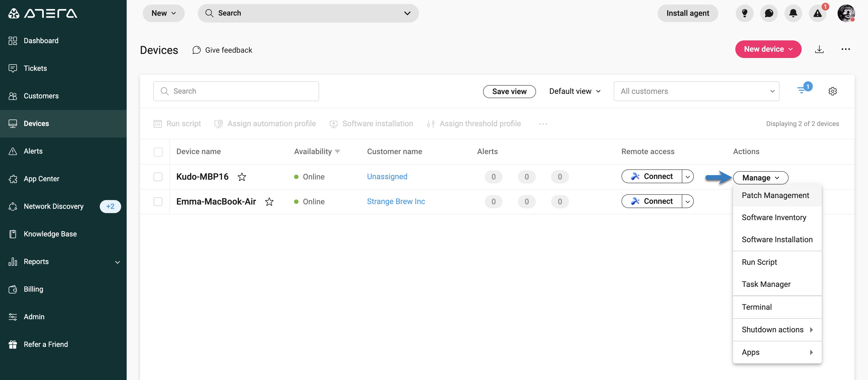Toggle the select-all devices header checkbox
The image size is (868, 380).
[x=158, y=152]
